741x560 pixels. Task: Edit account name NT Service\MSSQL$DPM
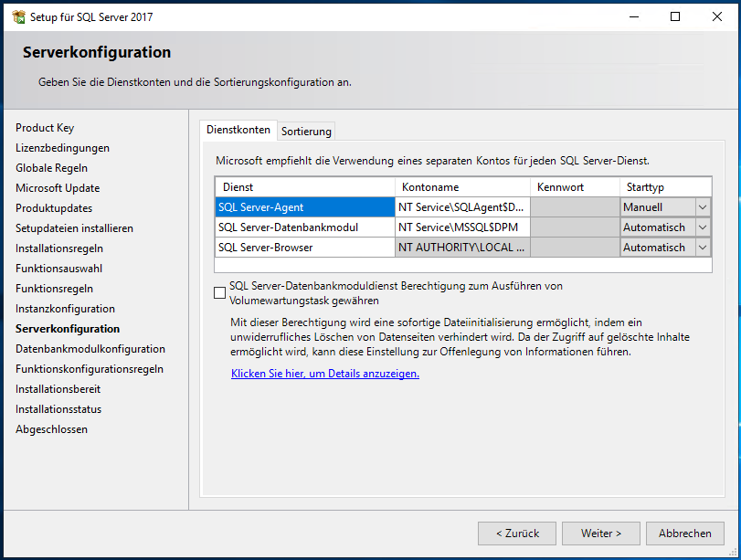click(x=462, y=227)
